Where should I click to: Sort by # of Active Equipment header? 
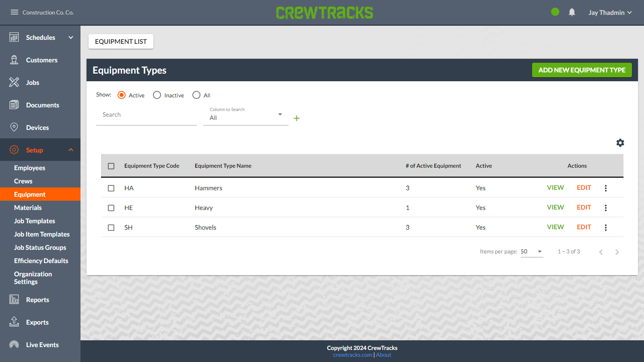click(x=433, y=166)
